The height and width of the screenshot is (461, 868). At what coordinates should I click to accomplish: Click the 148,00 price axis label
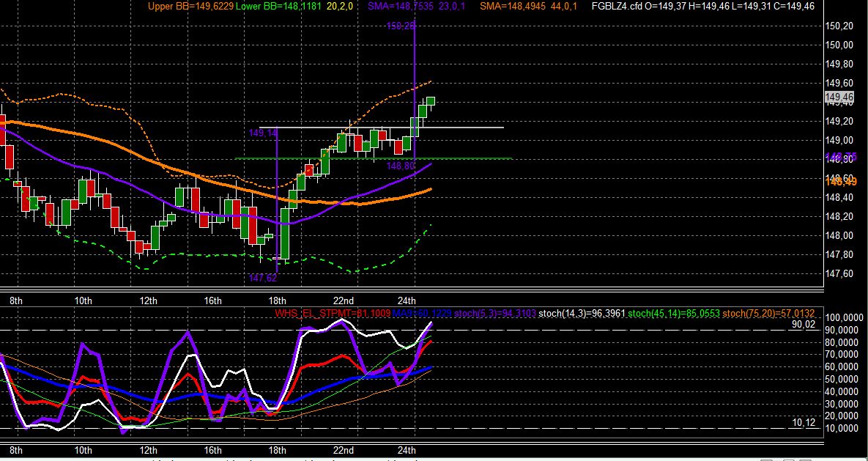838,236
